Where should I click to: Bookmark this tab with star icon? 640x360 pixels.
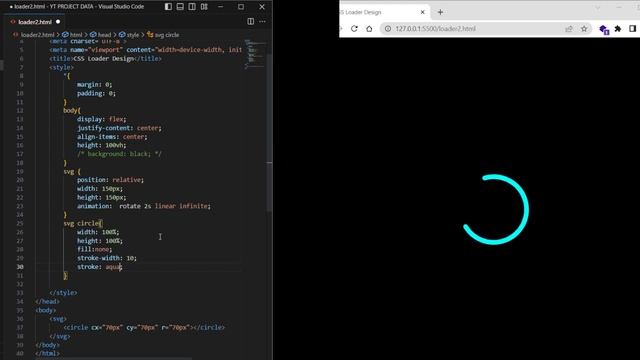pos(584,29)
